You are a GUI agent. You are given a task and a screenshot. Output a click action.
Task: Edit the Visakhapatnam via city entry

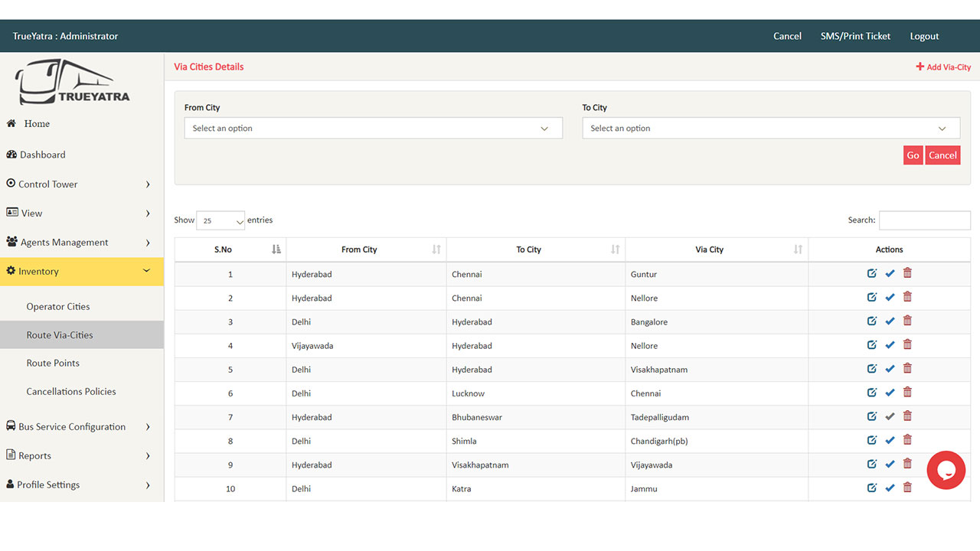coord(872,368)
